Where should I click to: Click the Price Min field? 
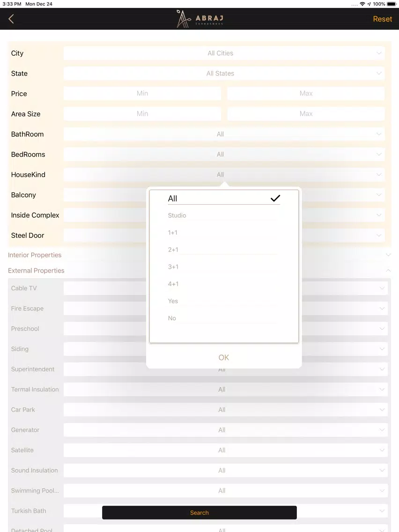(x=142, y=93)
